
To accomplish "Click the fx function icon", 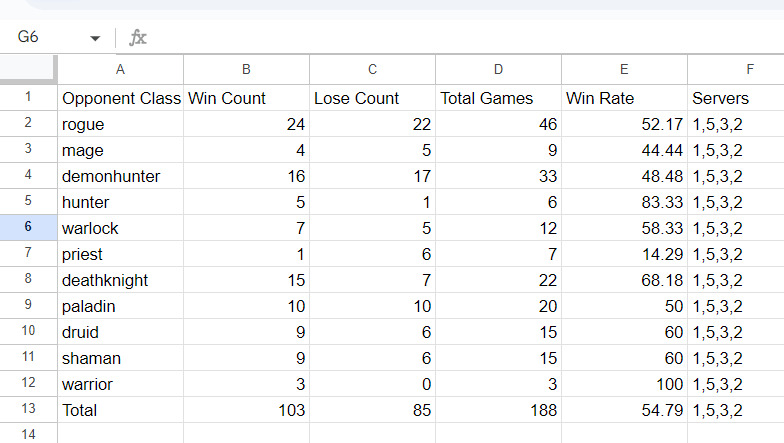I will [138, 38].
